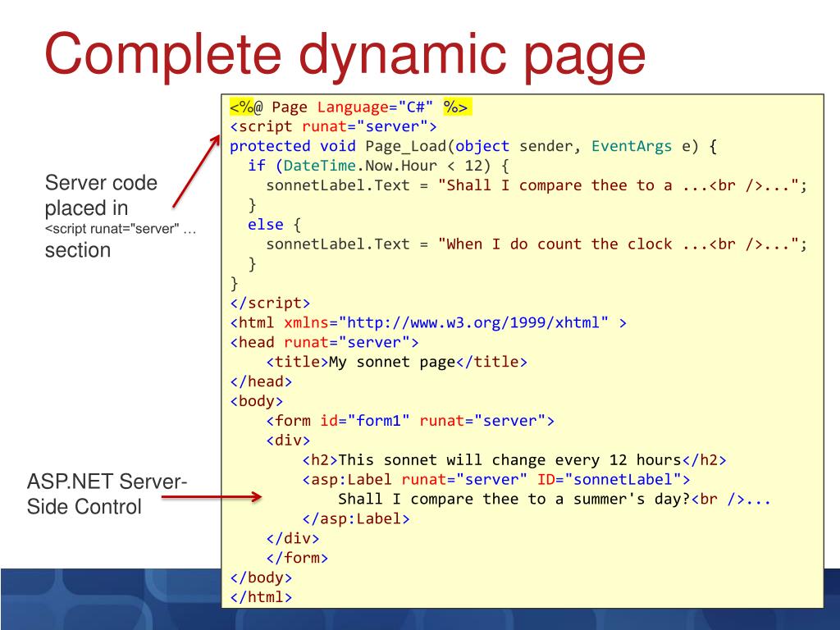Click the closing "</body>" tag
Viewport: 840px width, 630px height.
(x=261, y=577)
